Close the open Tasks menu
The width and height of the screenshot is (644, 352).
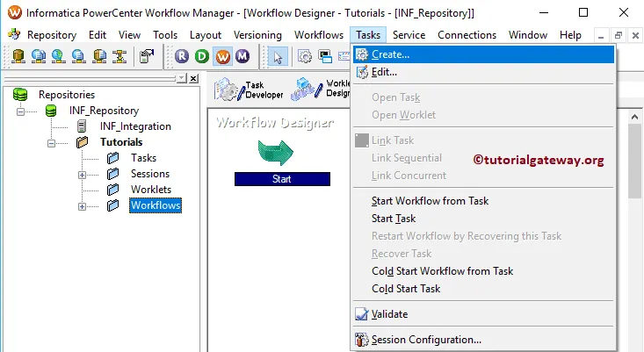pos(368,35)
